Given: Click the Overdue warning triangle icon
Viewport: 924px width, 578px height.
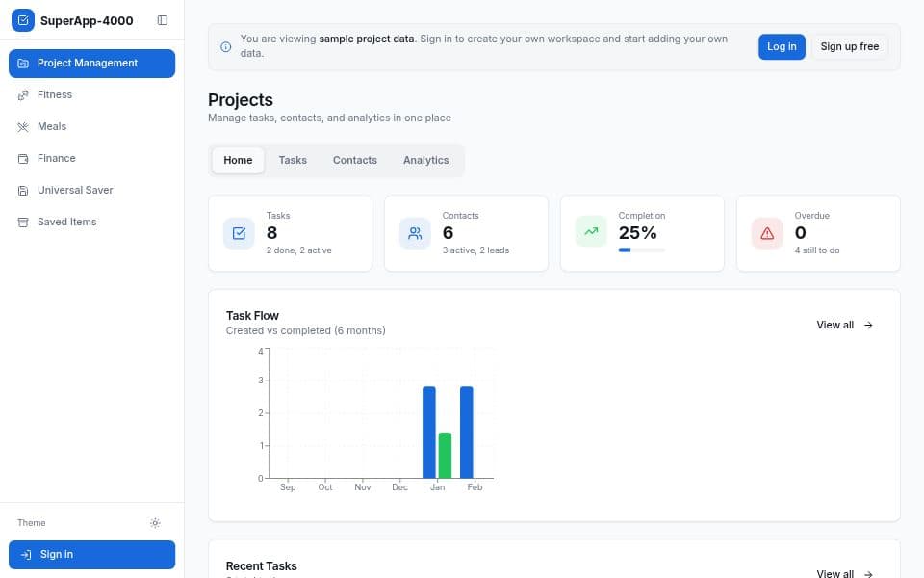Looking at the screenshot, I should (767, 233).
